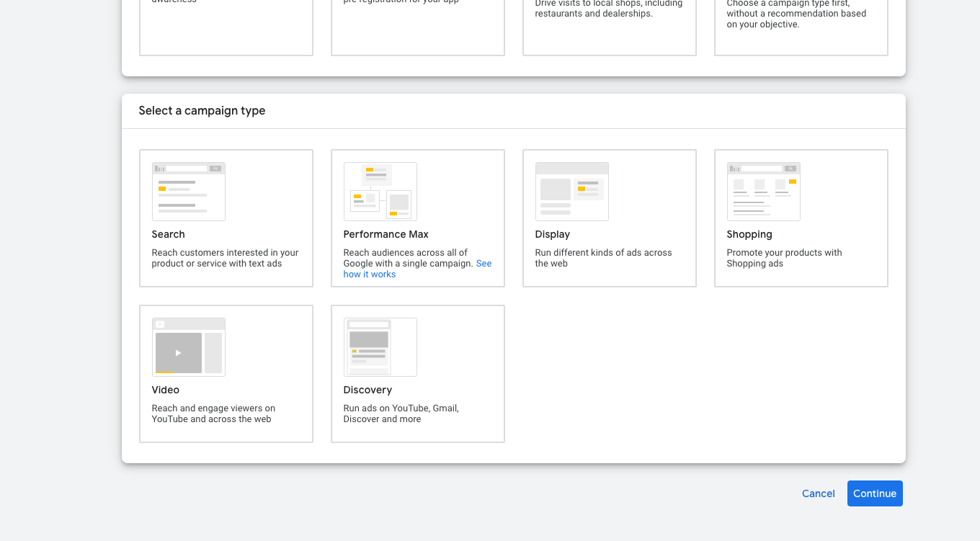
Task: Click "Run different kinds of ads" description
Action: [x=604, y=258]
